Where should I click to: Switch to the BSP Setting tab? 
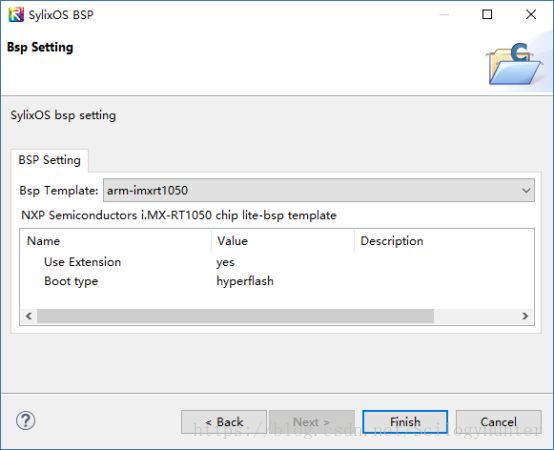pyautogui.click(x=49, y=160)
